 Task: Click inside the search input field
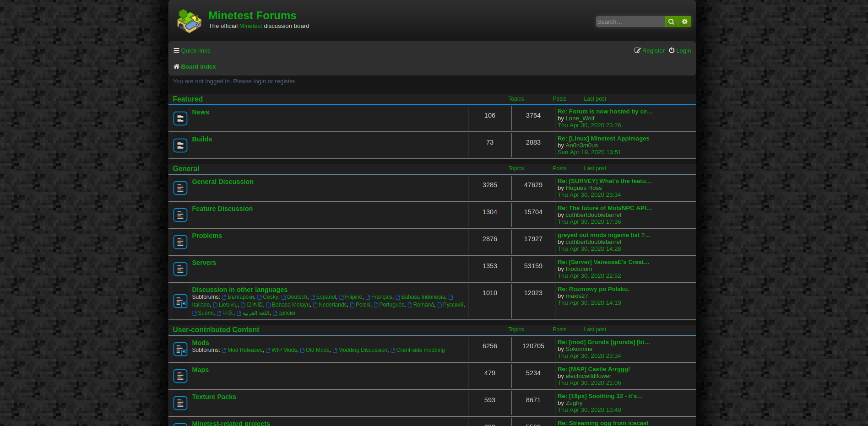pos(630,22)
